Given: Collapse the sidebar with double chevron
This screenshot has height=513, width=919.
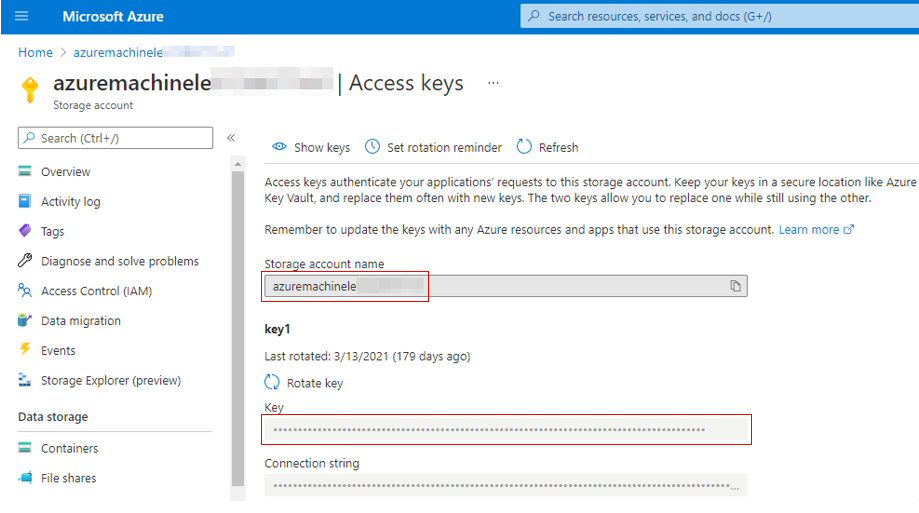Looking at the screenshot, I should tap(231, 138).
